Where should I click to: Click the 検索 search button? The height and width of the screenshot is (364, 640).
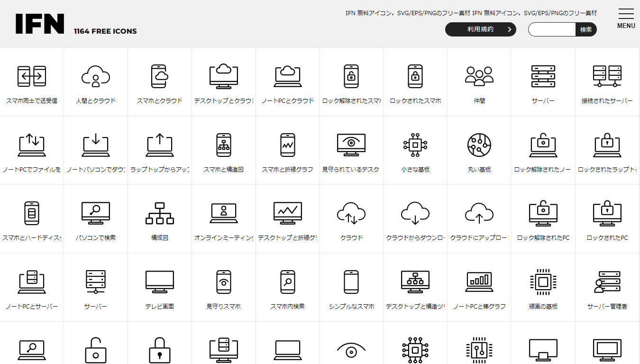click(x=586, y=29)
